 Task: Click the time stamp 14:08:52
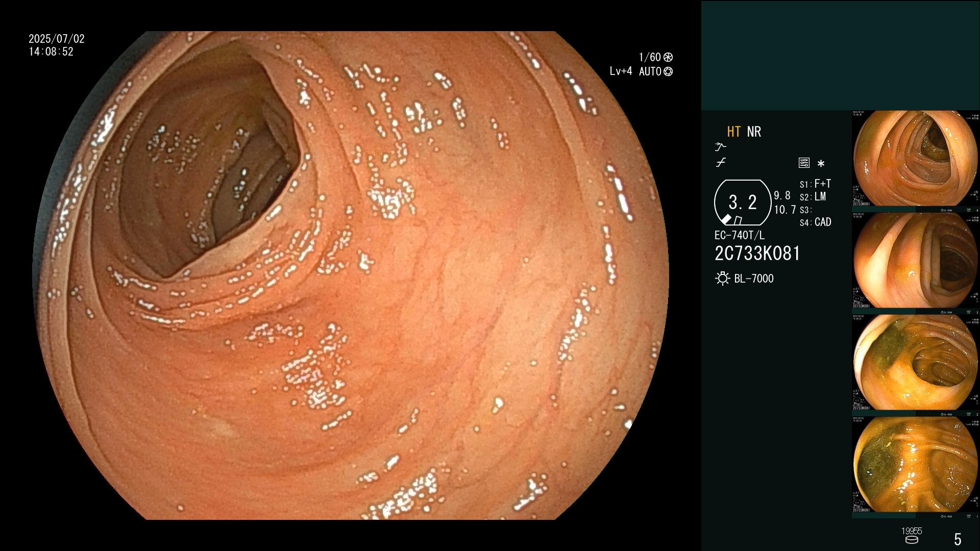coord(51,52)
